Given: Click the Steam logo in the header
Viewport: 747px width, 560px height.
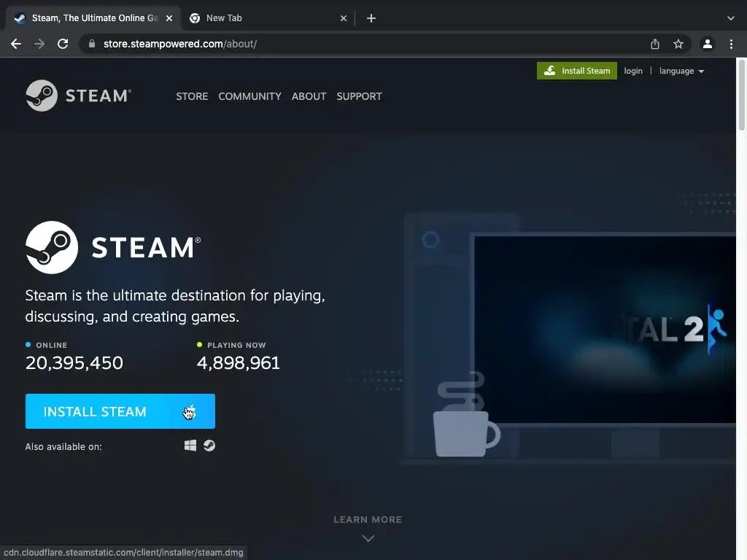Looking at the screenshot, I should click(x=78, y=96).
